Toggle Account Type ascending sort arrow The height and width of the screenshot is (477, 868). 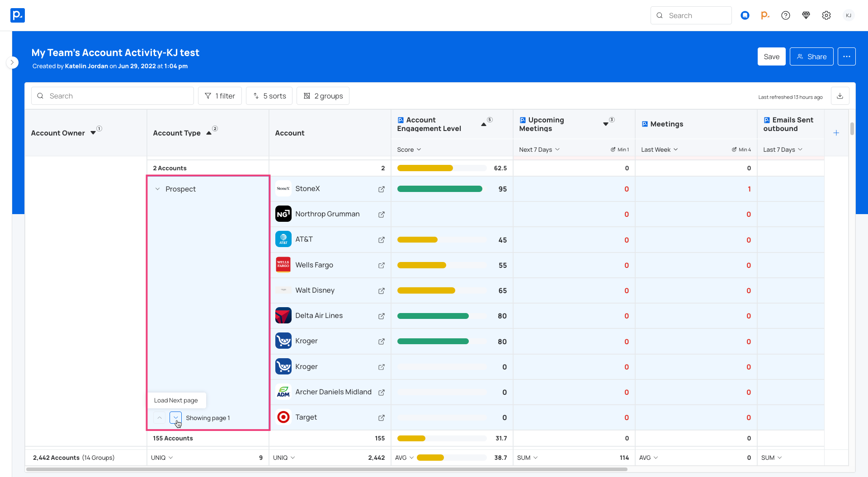tap(209, 133)
